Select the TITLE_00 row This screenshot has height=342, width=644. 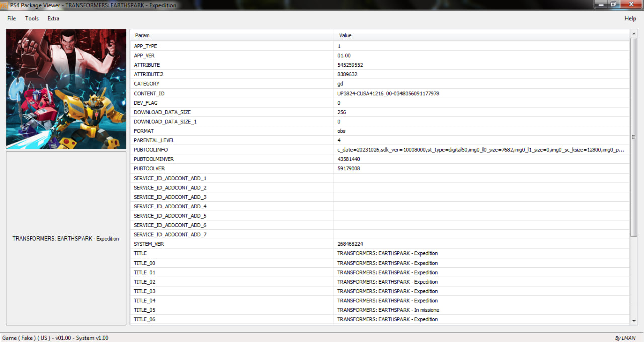[380, 263]
